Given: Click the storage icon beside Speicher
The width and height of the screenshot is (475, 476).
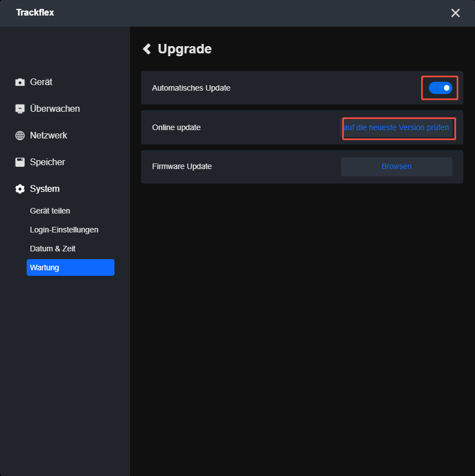Looking at the screenshot, I should coord(20,162).
